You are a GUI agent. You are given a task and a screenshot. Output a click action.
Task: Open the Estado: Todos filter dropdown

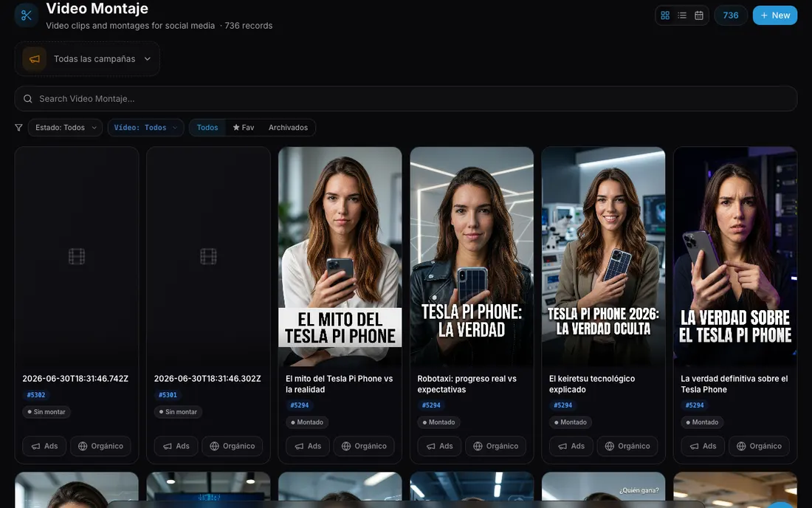coord(65,128)
